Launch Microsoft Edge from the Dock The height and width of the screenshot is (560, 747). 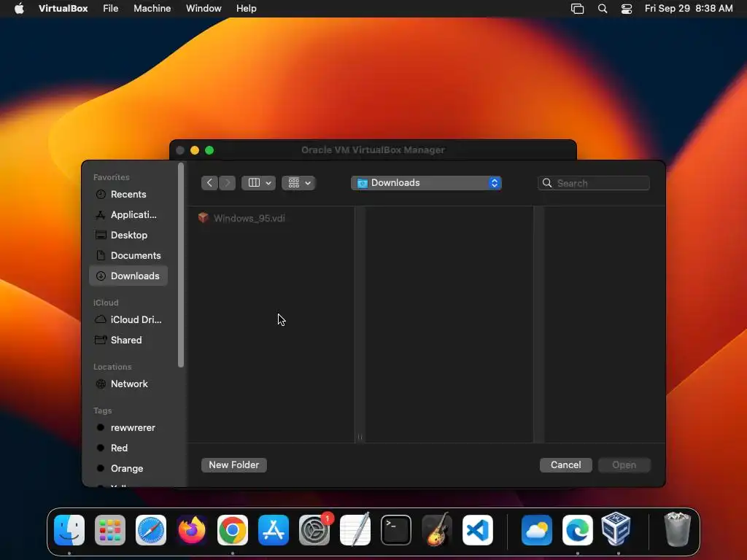578,530
